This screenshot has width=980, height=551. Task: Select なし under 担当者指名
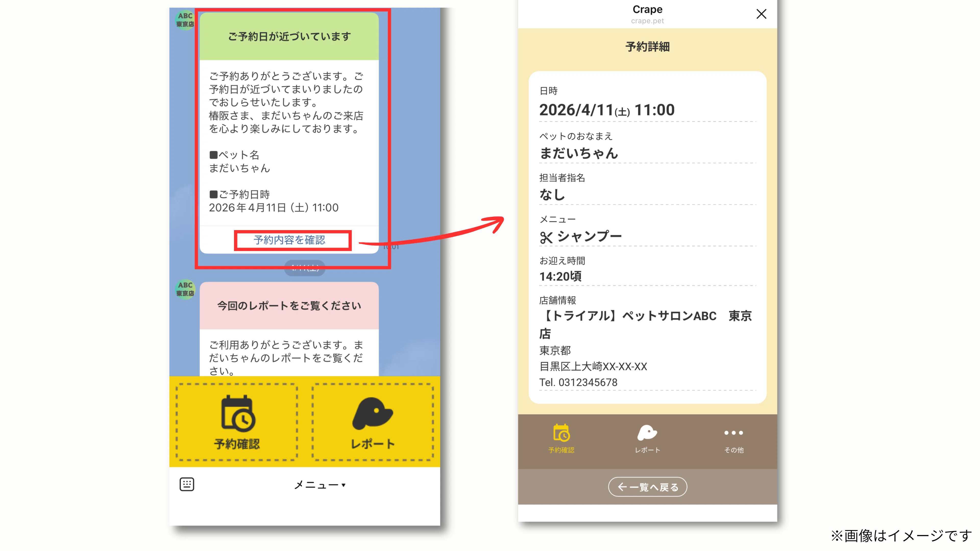552,195
